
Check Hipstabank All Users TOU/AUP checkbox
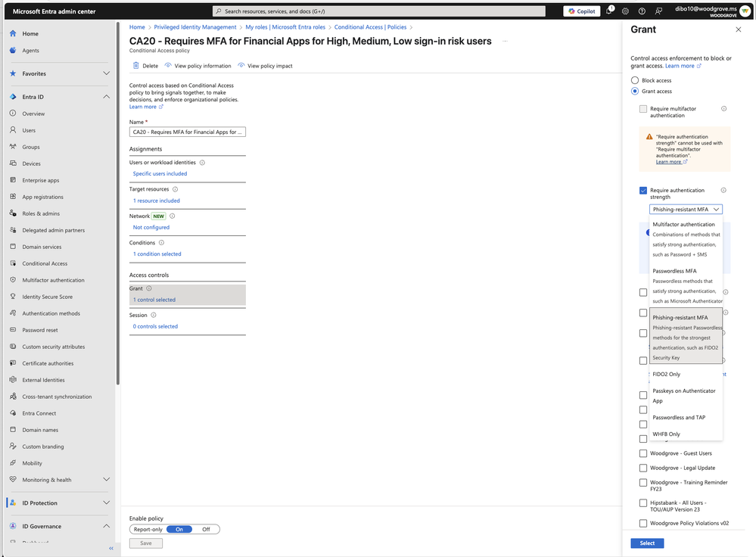click(643, 503)
